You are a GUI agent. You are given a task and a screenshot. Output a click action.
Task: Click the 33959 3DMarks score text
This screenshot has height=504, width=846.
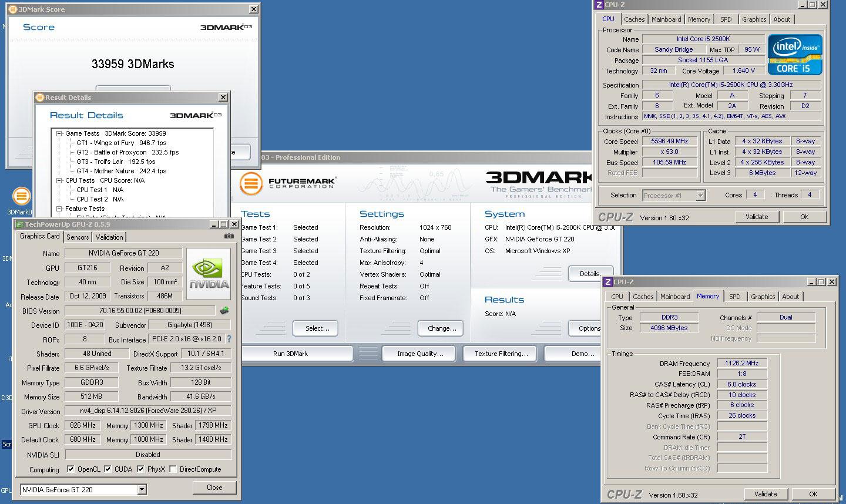pyautogui.click(x=133, y=64)
